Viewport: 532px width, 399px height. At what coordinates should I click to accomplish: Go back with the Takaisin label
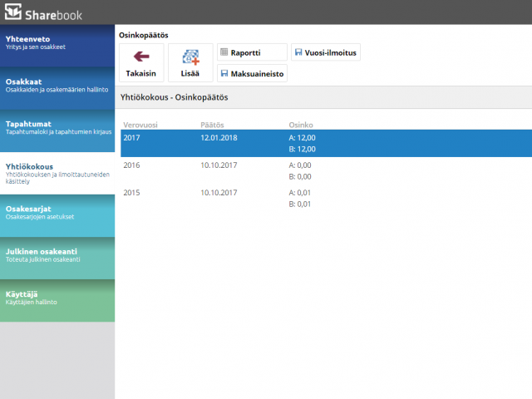coord(140,73)
